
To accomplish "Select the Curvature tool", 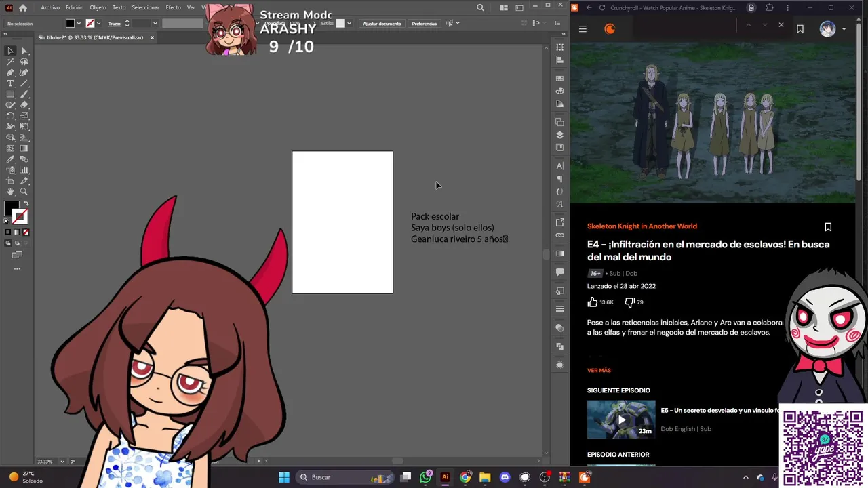I will pos(24,73).
